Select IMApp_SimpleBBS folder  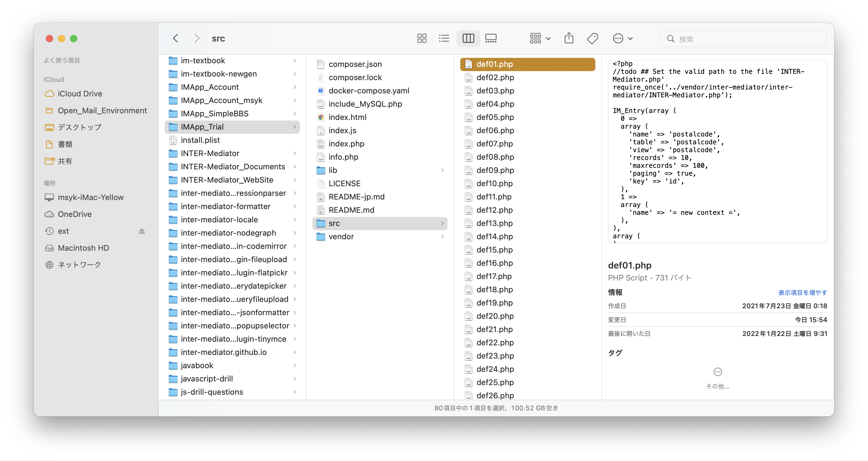point(232,114)
